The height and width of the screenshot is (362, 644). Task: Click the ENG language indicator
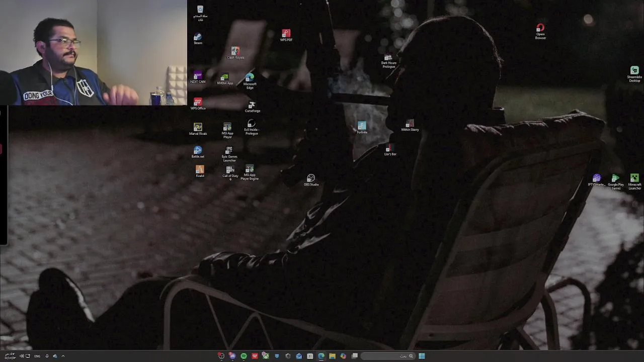[37, 356]
